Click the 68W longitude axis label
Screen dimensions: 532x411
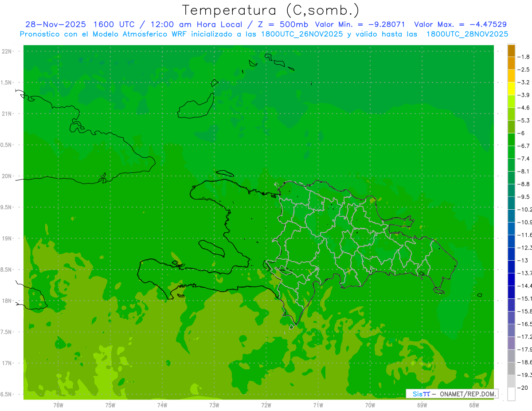click(x=473, y=405)
